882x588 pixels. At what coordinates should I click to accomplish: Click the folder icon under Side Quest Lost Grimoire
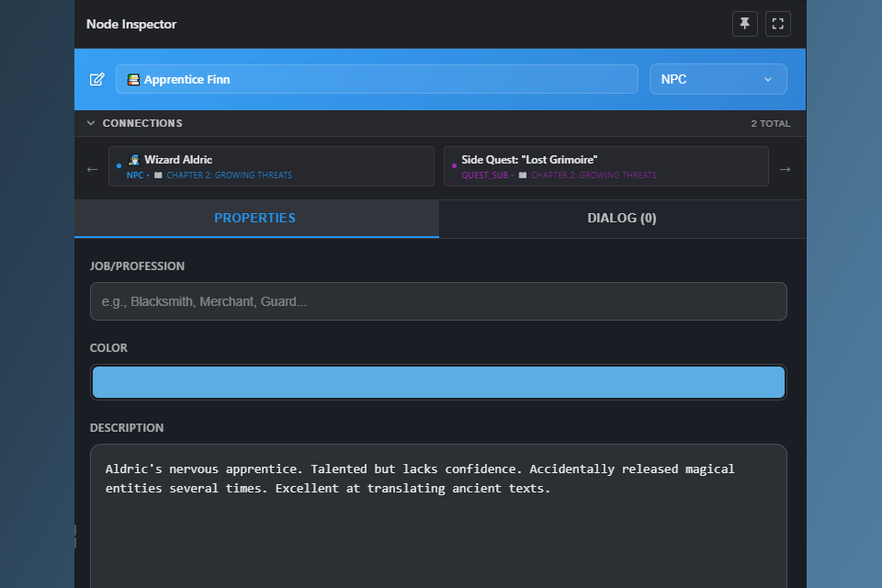click(522, 175)
